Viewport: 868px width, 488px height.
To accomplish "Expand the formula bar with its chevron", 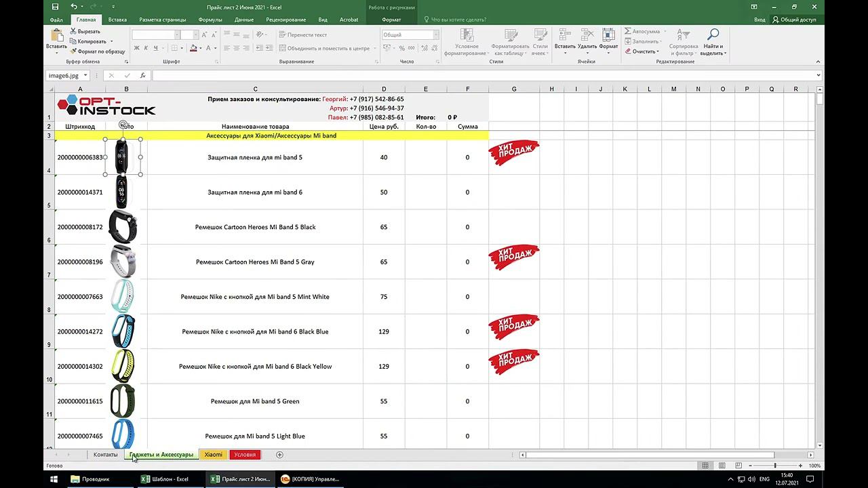I will (818, 75).
